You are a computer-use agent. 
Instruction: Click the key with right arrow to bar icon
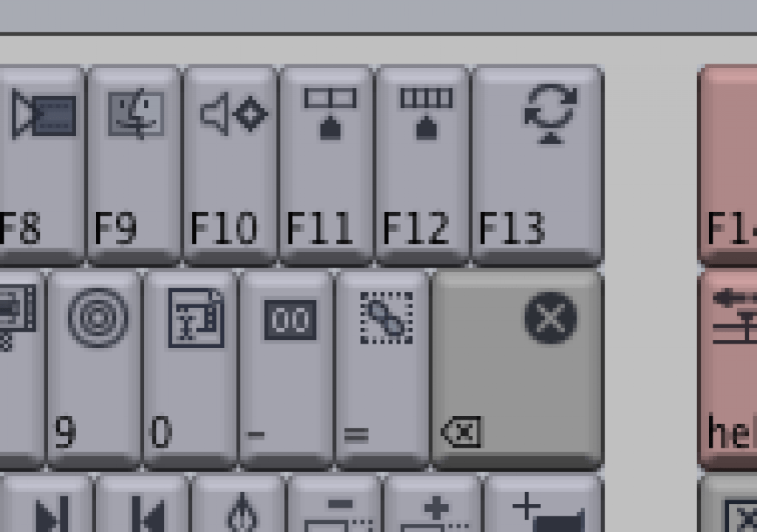tap(47, 503)
